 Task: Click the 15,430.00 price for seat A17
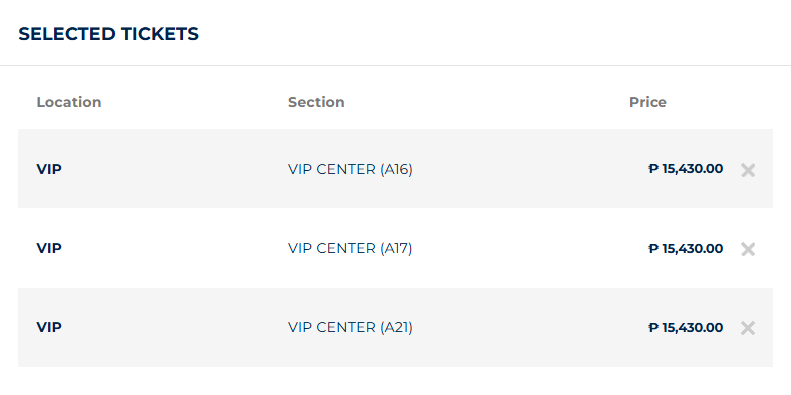693,249
